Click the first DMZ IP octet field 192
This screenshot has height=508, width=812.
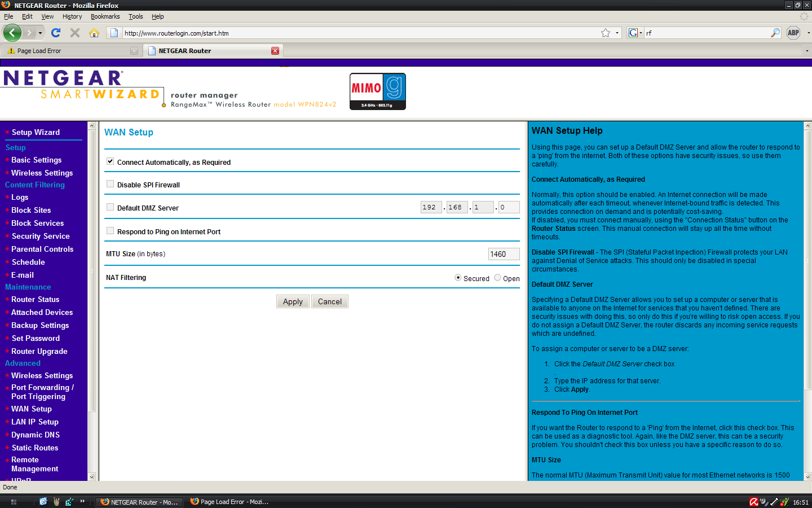pos(431,207)
